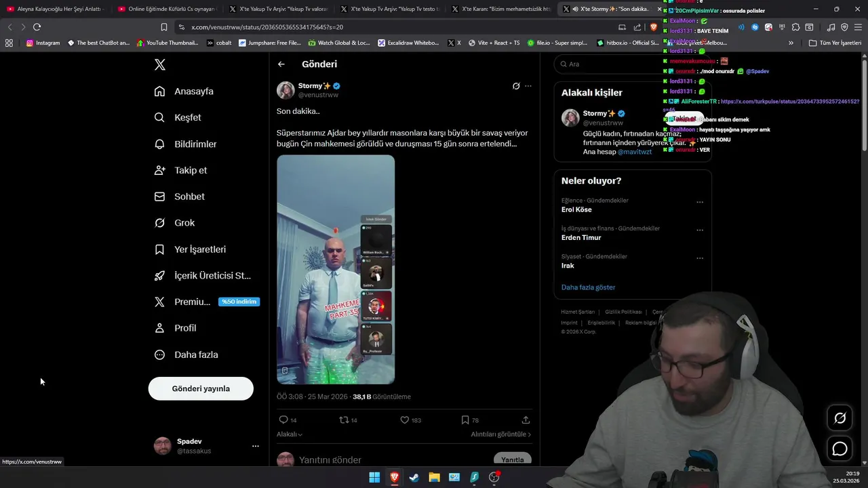Viewport: 868px width, 488px height.
Task: Open more options for Erol Köse trend
Action: pyautogui.click(x=700, y=202)
